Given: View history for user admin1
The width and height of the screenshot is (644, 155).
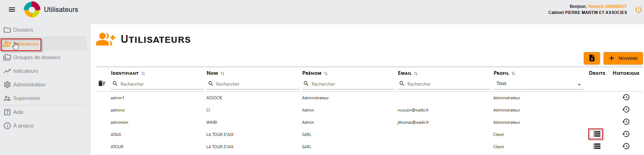Looking at the screenshot, I should [626, 97].
